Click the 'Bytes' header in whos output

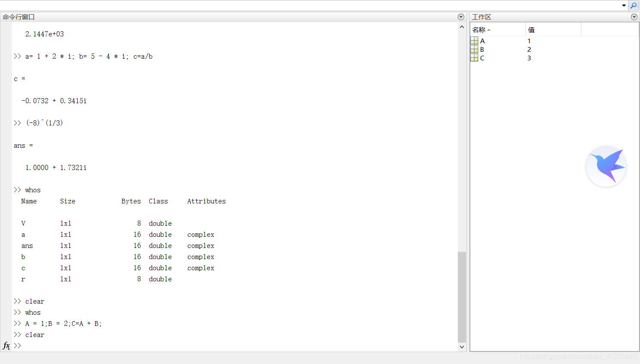click(131, 201)
